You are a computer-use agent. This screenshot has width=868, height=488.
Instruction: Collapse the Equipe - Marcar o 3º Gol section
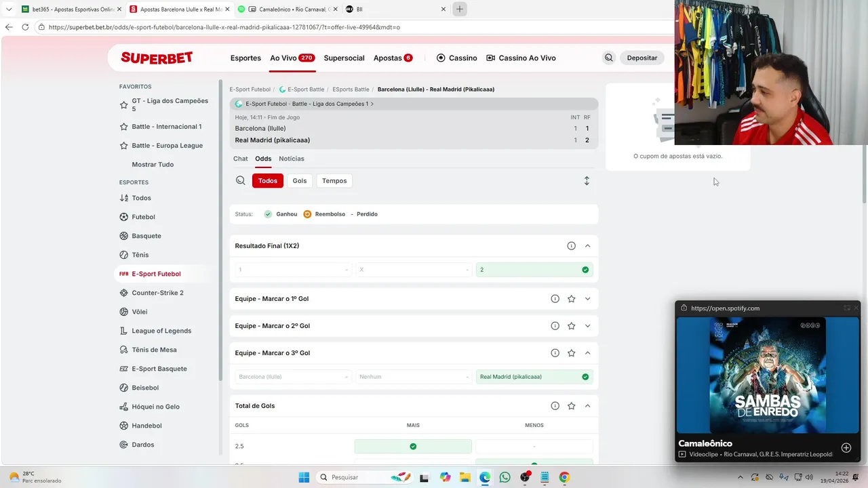(x=587, y=353)
